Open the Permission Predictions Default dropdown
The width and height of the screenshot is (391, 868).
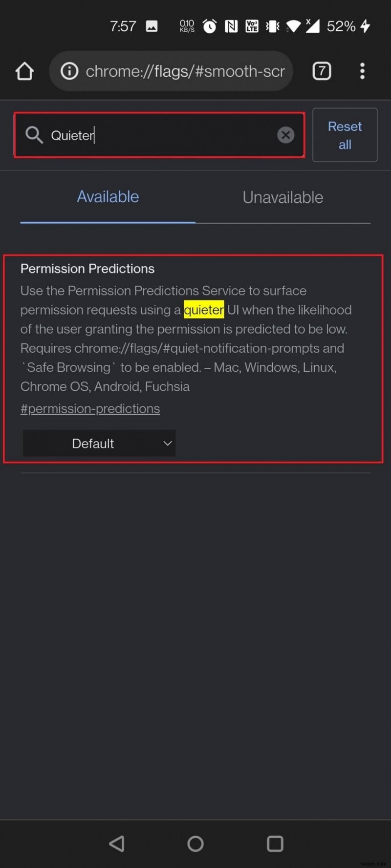click(99, 444)
